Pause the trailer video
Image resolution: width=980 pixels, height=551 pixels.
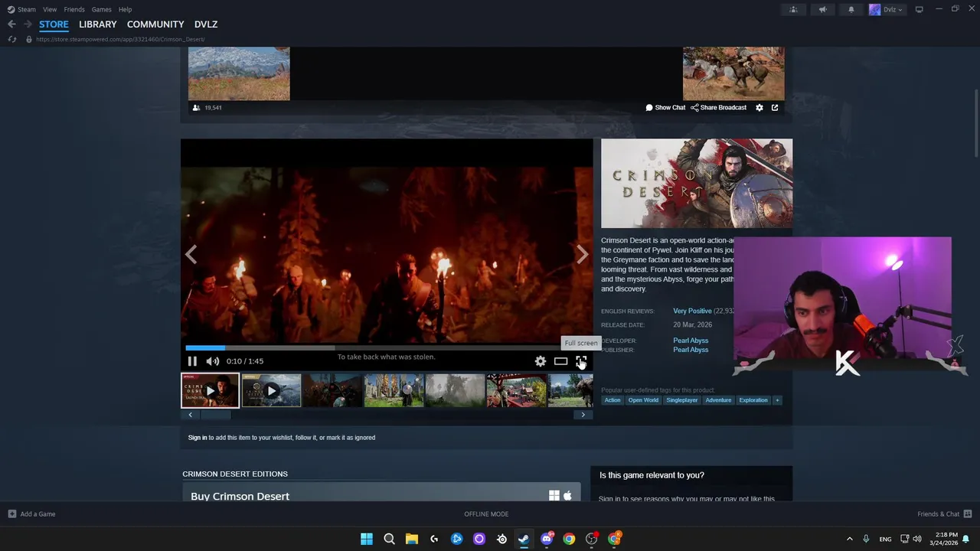(192, 361)
